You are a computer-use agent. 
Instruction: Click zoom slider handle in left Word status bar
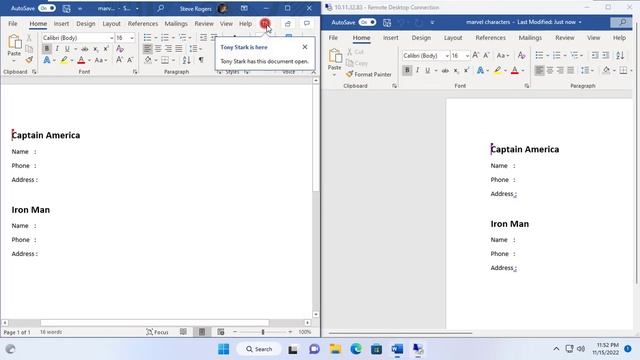tap(263, 332)
